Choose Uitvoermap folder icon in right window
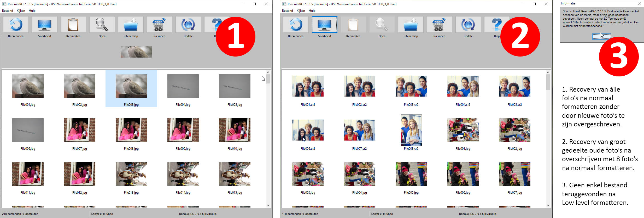The image size is (644, 218). pos(411,25)
